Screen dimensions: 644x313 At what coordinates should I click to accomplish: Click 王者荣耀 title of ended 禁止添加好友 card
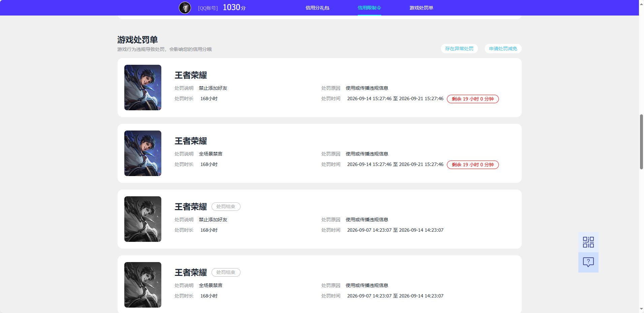coord(191,207)
